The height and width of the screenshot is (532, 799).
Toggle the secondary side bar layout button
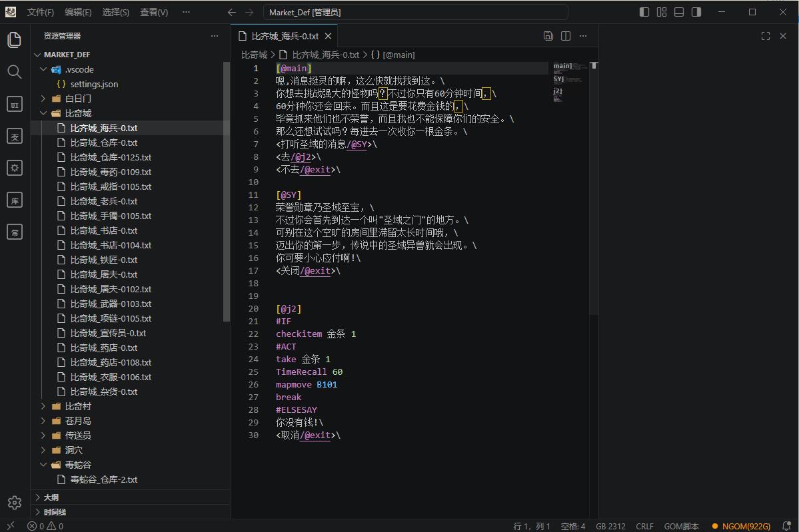click(x=696, y=12)
